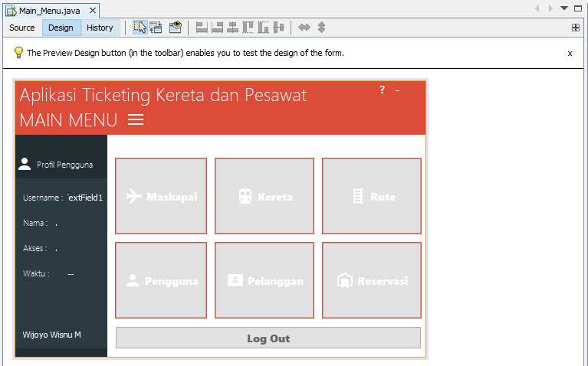Activate the Connection Mode tool
588x366 pixels.
coord(156,28)
